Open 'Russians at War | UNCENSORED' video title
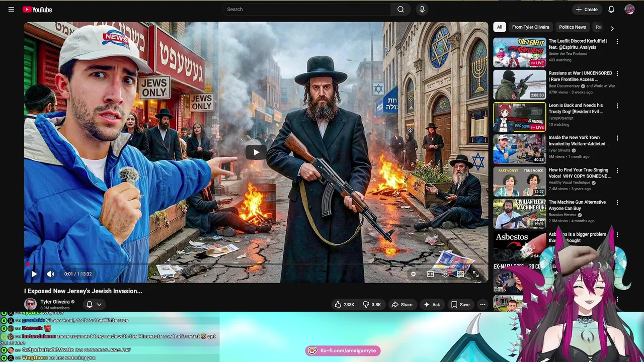Viewport: 644px width, 362px height. (x=580, y=76)
